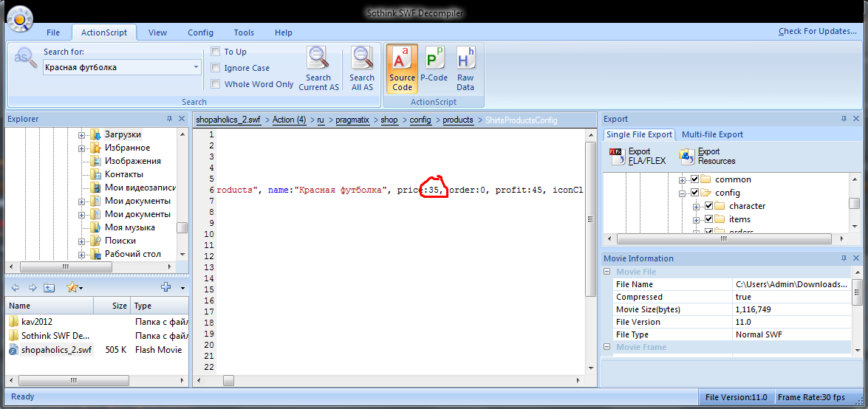Enable Ignore Case option
Screen dimensions: 868x409
click(216, 68)
